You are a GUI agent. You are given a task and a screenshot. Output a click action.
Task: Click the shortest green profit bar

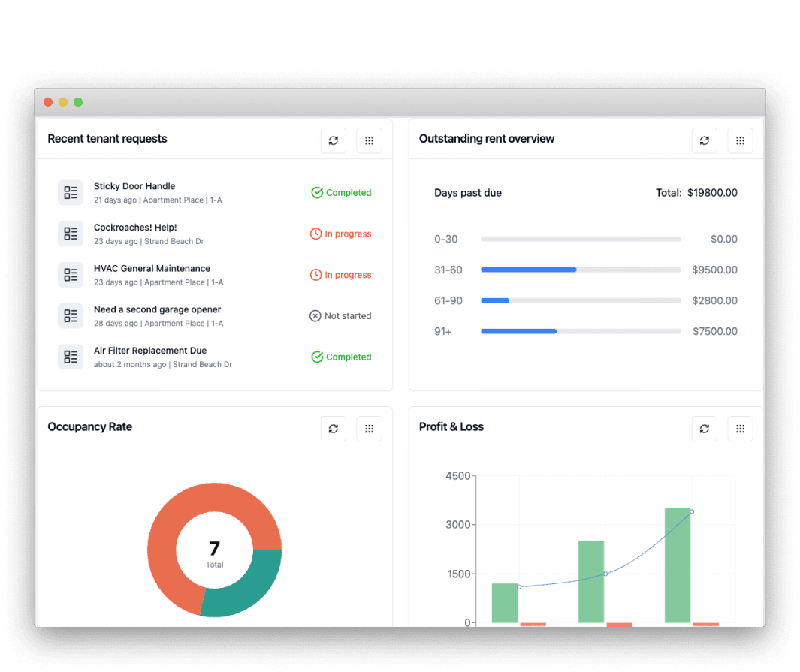505,603
